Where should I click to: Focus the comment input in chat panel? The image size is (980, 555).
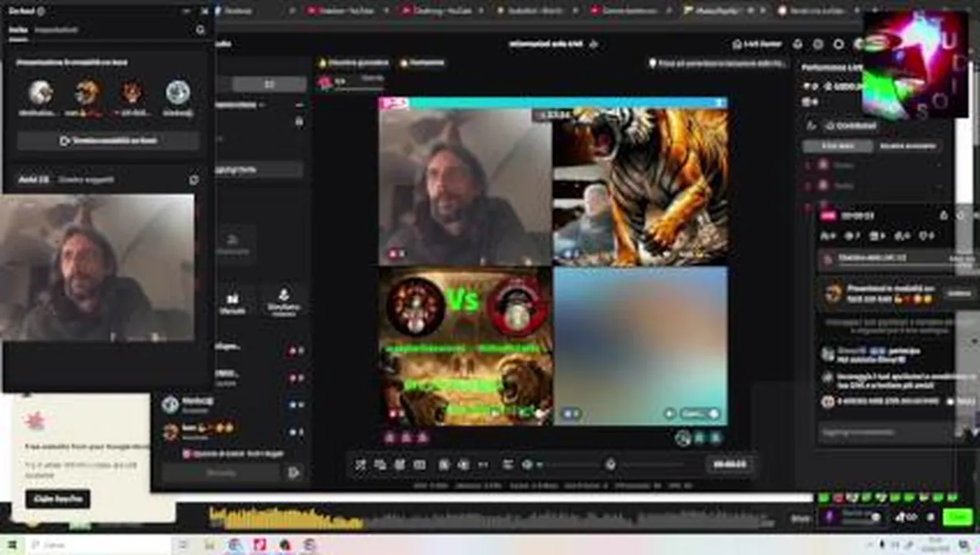coord(884,433)
